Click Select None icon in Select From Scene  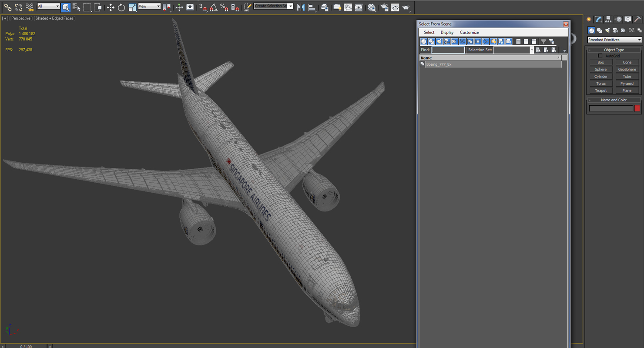coord(526,41)
